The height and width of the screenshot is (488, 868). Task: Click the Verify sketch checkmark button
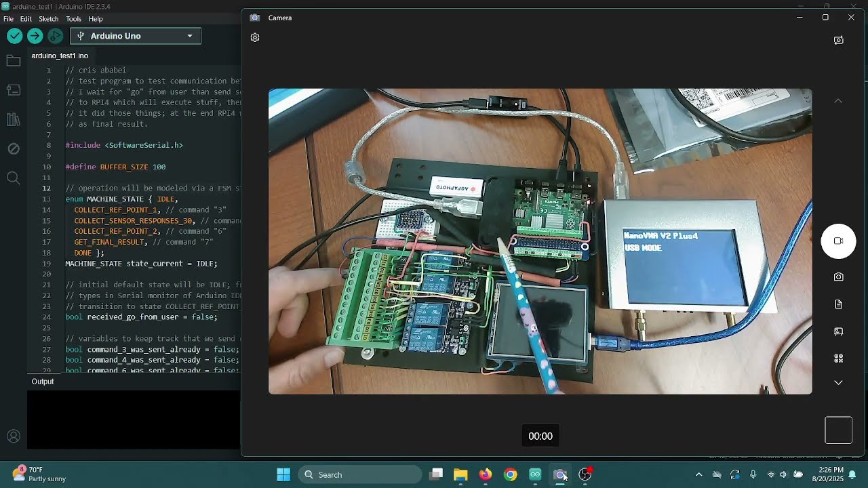pos(14,36)
